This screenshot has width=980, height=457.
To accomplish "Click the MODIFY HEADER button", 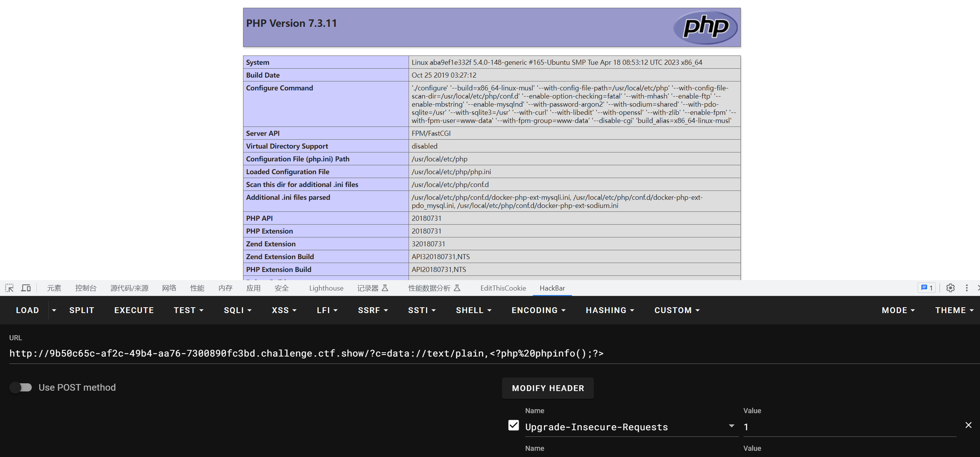I will [x=547, y=388].
